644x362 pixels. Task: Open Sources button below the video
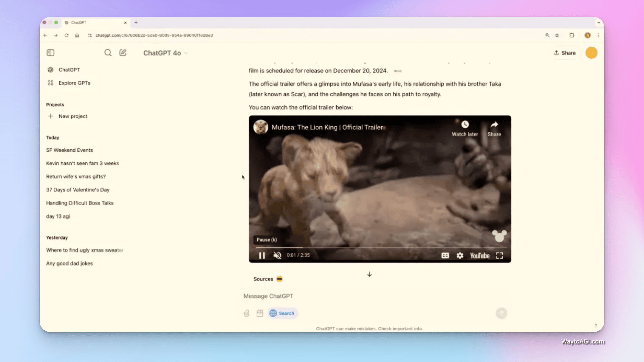pyautogui.click(x=268, y=279)
